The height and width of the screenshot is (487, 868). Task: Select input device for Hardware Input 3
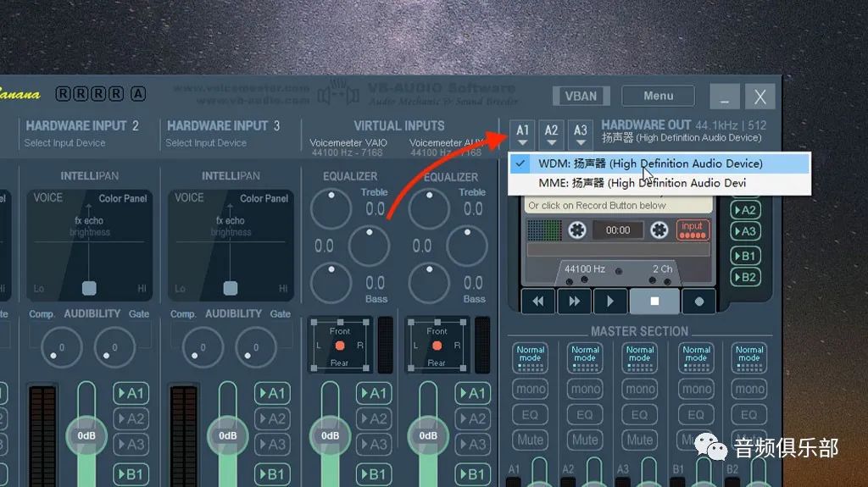click(x=206, y=143)
